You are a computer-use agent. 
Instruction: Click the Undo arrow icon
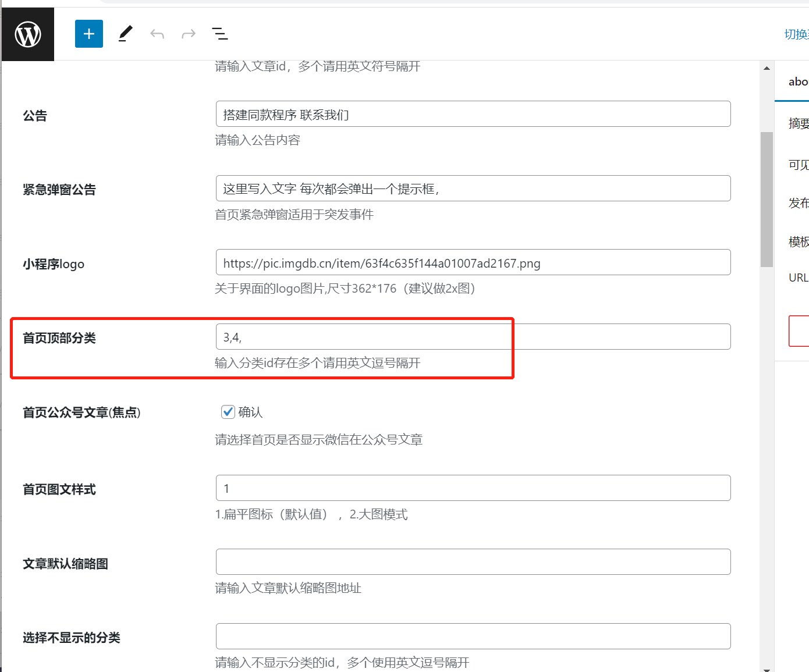click(157, 34)
